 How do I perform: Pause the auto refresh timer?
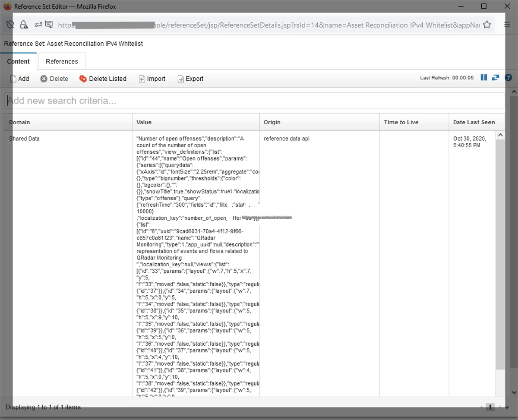pos(484,78)
